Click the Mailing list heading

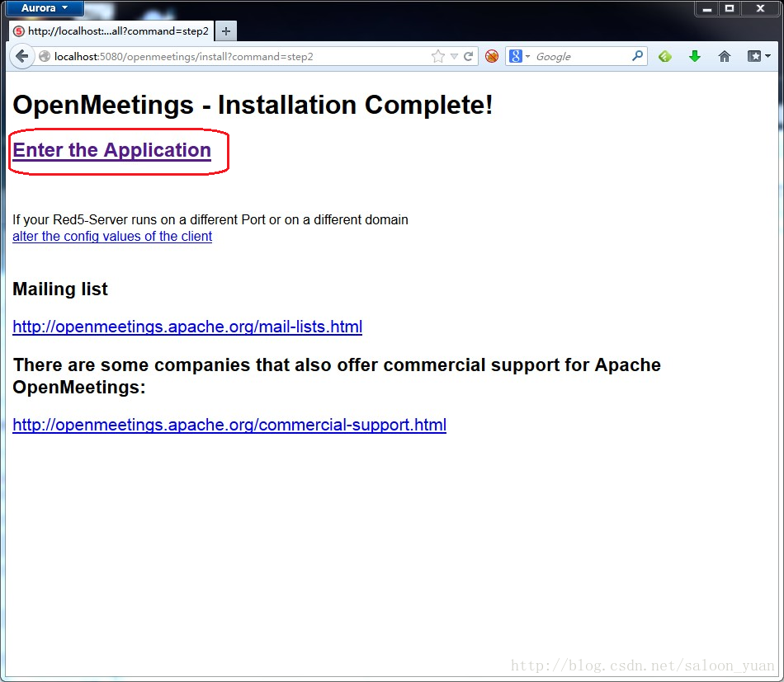click(x=60, y=289)
